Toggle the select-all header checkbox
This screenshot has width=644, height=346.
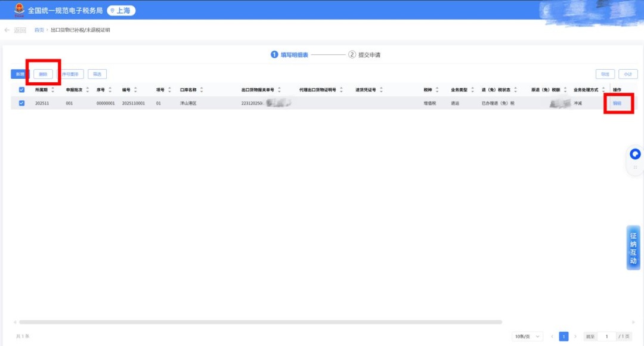pyautogui.click(x=22, y=90)
